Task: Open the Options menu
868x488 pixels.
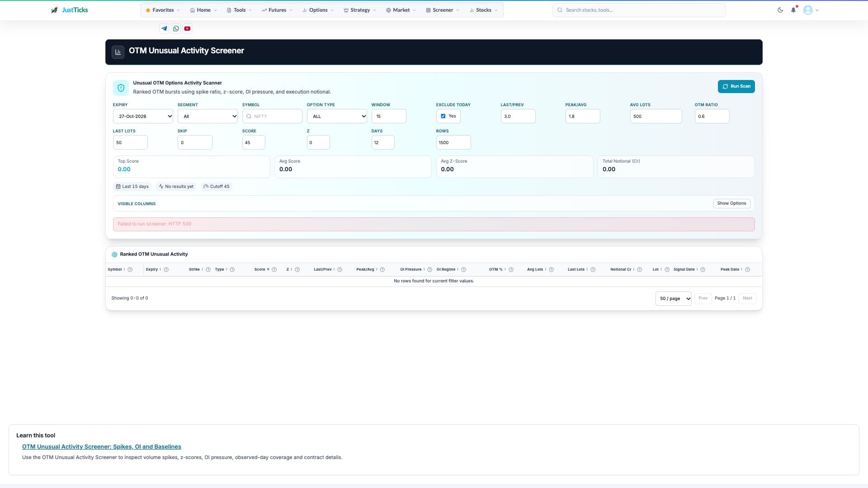Action: coord(318,10)
